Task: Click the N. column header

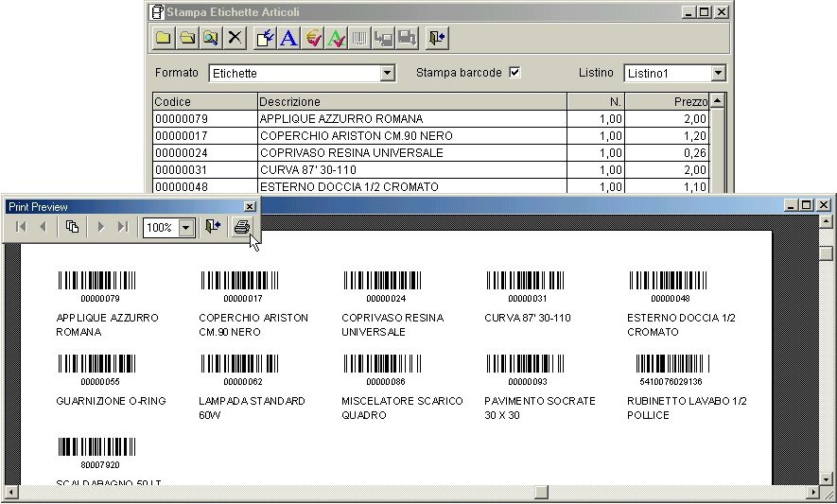Action: coord(596,101)
